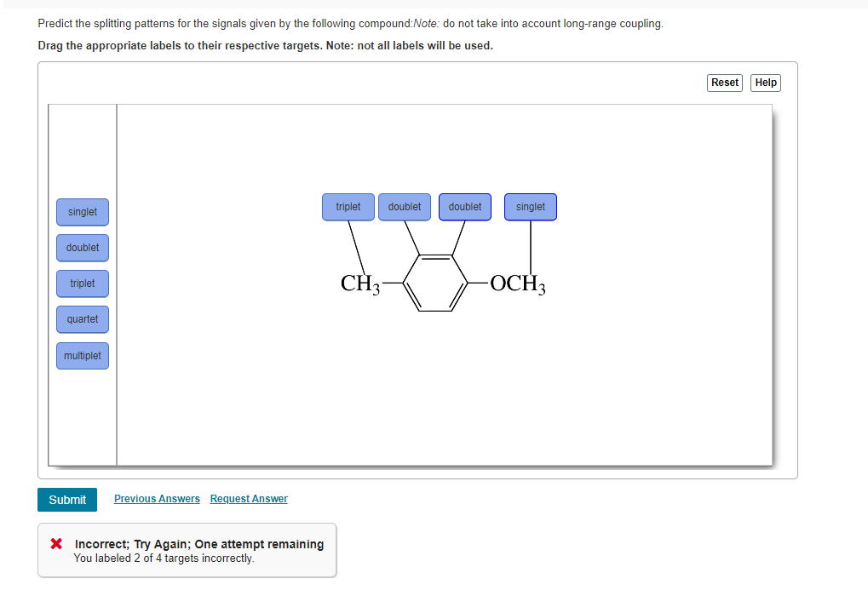The width and height of the screenshot is (868, 590).
Task: Select the triplet label in the bin
Action: (82, 283)
